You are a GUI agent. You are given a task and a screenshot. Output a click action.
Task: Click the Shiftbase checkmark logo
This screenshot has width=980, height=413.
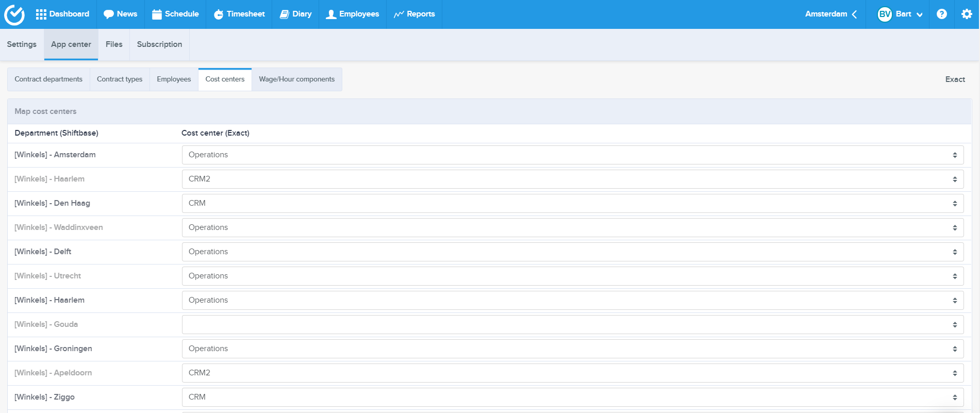(14, 14)
